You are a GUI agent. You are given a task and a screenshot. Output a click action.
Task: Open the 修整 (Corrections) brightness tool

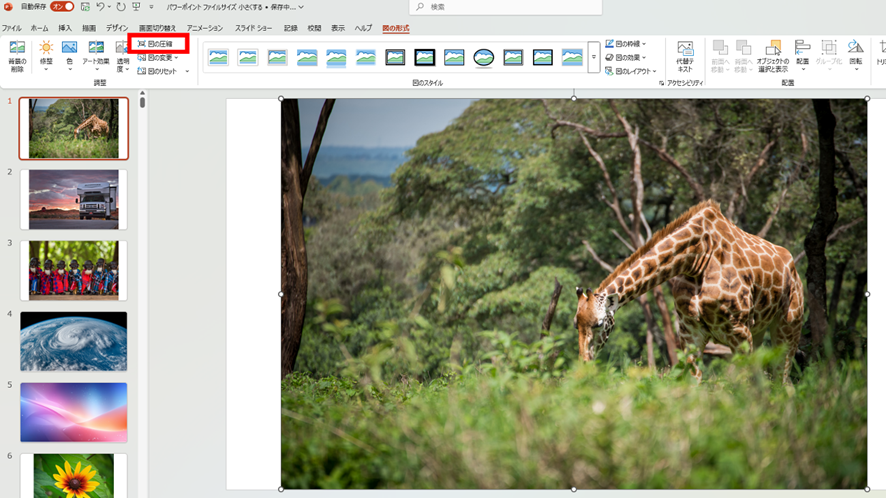tap(46, 54)
